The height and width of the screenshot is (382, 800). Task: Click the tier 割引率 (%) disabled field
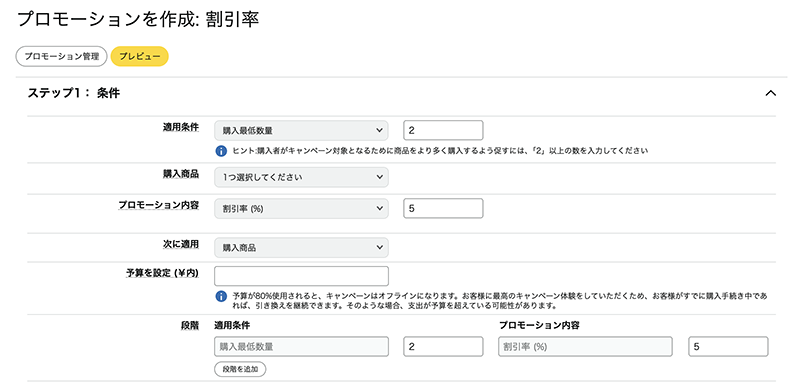(585, 346)
